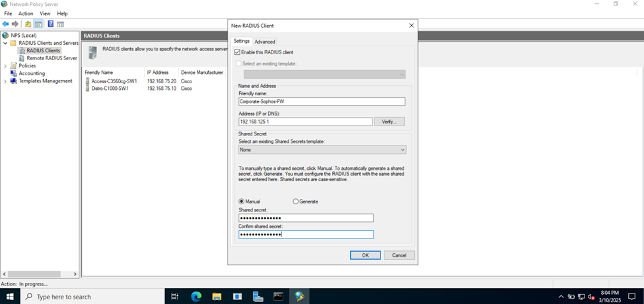Click the console tree horizontal scrollbar thumb
Viewport: 644px width, 304px height.
[34, 274]
